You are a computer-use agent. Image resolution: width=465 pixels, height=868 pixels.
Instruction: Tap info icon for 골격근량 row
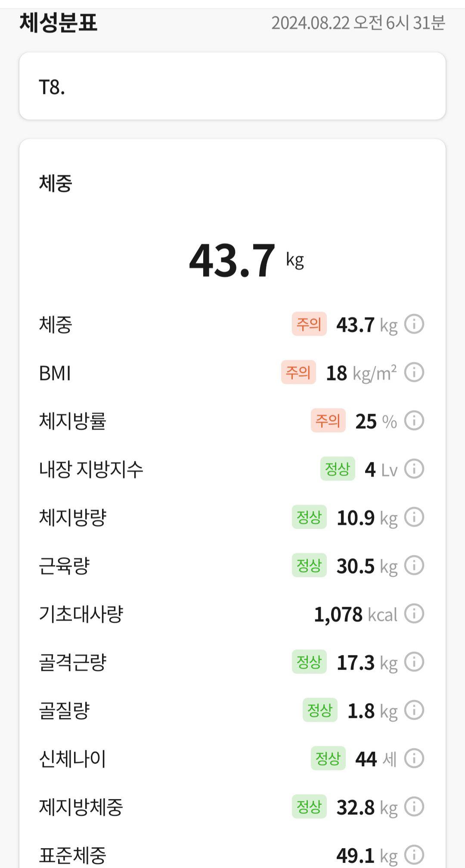click(x=414, y=662)
